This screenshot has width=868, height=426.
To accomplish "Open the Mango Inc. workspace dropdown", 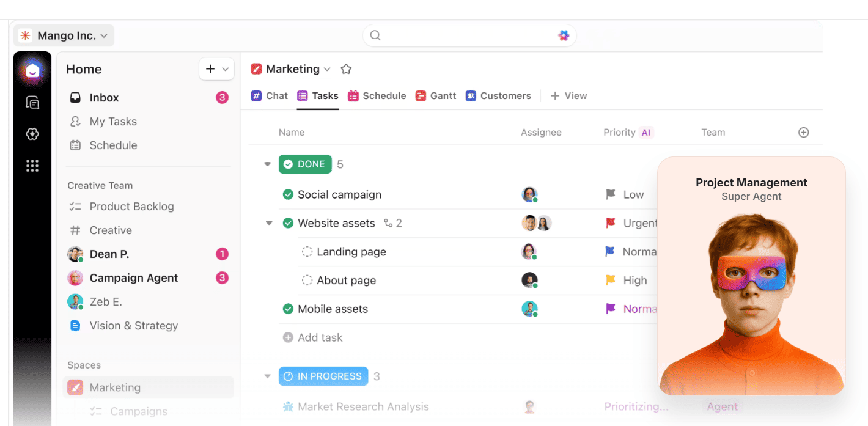I will coord(64,35).
